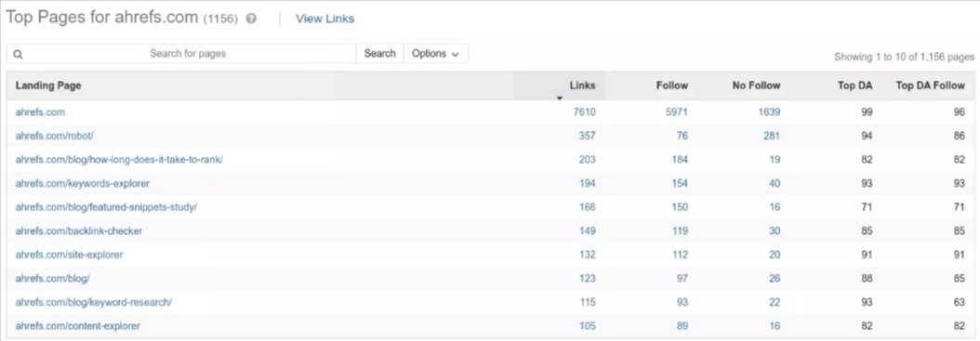Click the 7610 links count
The height and width of the screenshot is (341, 980).
585,112
